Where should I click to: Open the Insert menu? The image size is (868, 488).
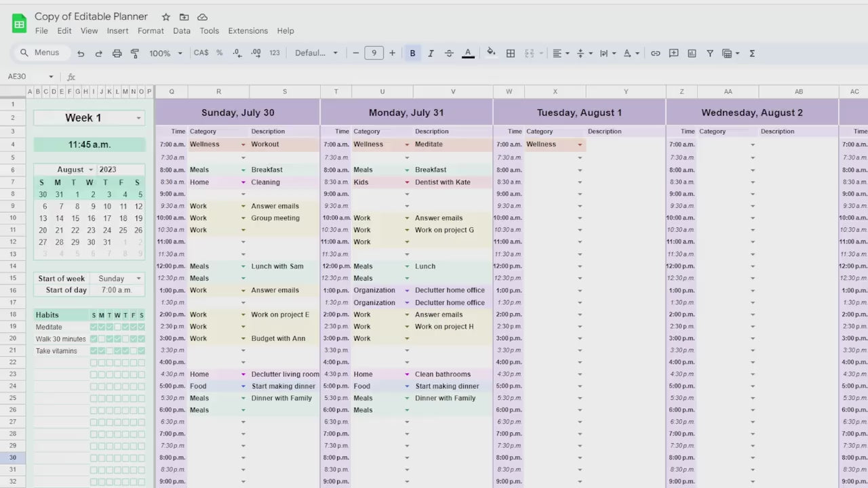click(x=117, y=30)
